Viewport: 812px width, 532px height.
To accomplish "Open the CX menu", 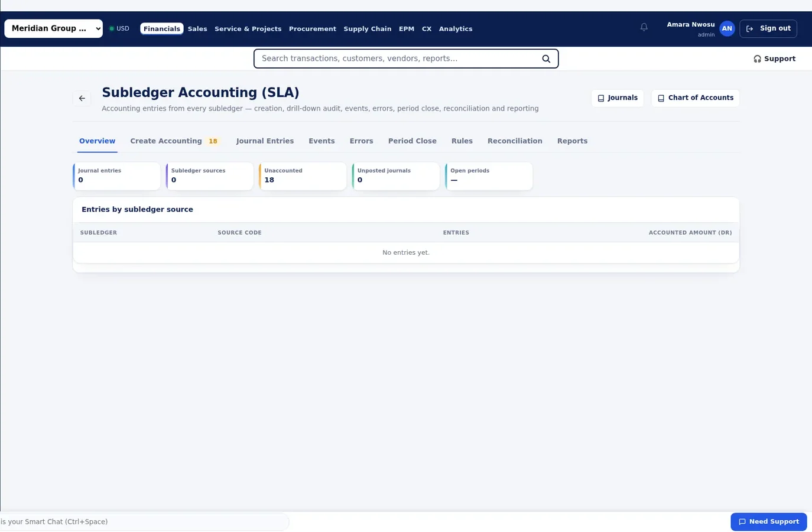I will click(427, 28).
